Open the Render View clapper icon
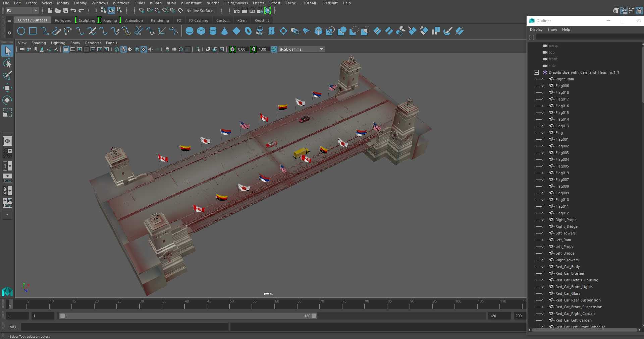644x339 pixels. [237, 11]
